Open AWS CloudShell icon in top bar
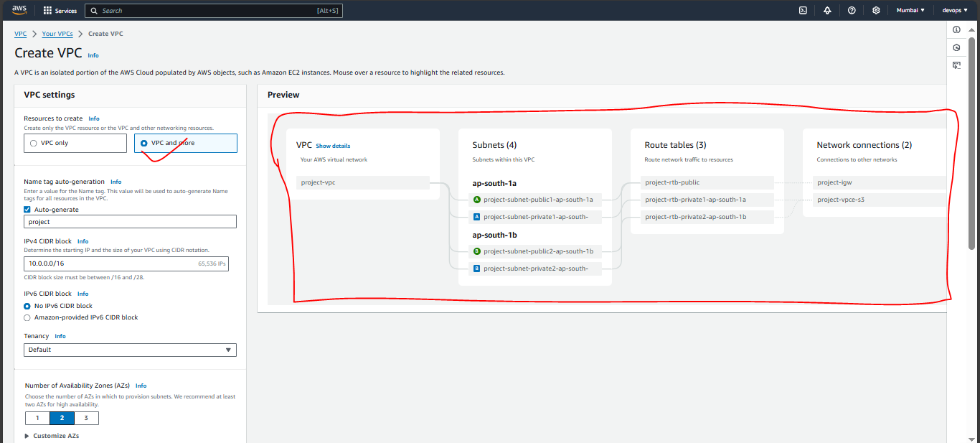This screenshot has width=980, height=443. pyautogui.click(x=803, y=11)
